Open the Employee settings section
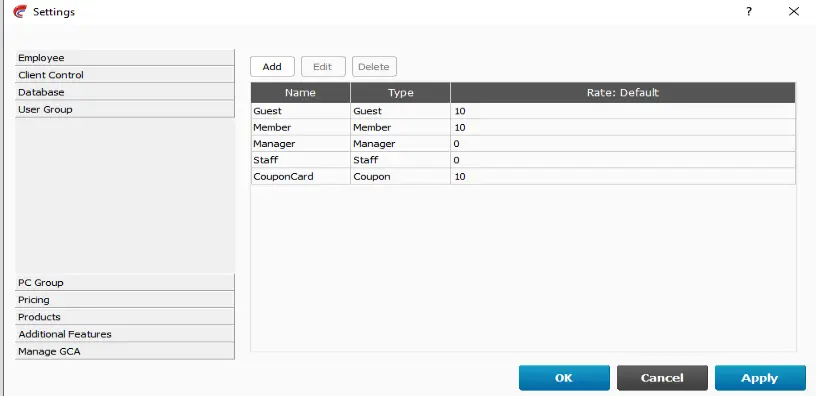The image size is (816, 396). pos(125,58)
